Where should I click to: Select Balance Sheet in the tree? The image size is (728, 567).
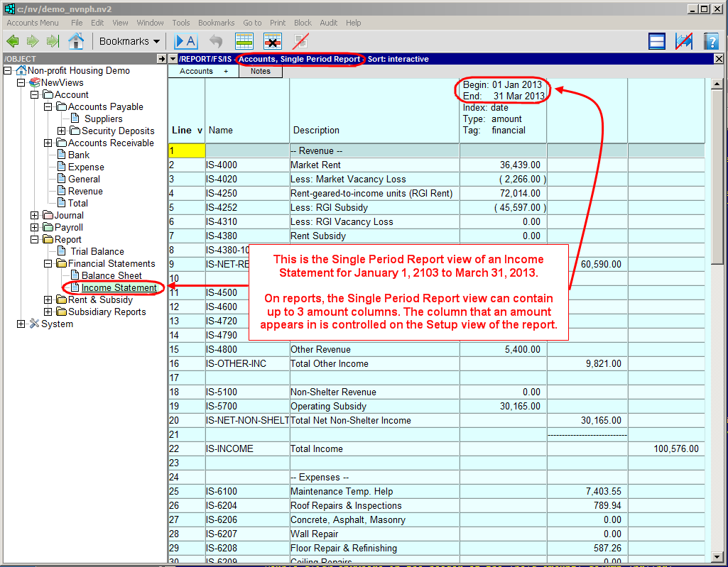tap(112, 276)
